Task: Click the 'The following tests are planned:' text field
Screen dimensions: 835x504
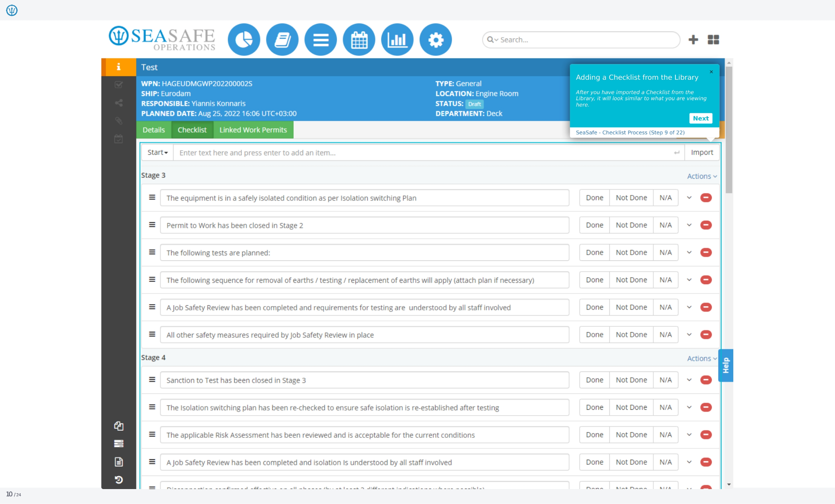Action: pyautogui.click(x=365, y=252)
